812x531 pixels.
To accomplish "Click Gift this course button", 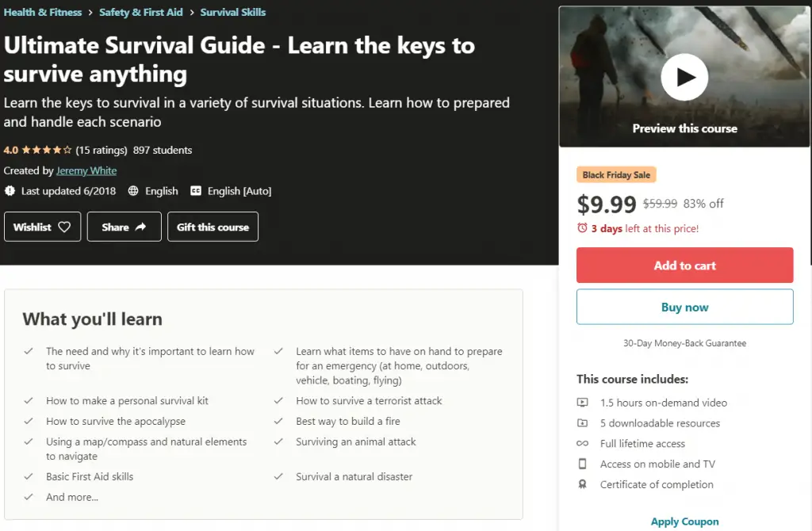I will (x=213, y=227).
